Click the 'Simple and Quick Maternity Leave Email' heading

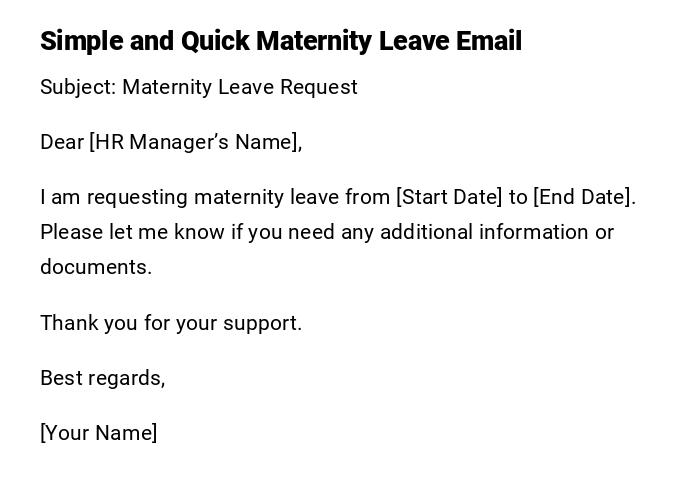280,41
